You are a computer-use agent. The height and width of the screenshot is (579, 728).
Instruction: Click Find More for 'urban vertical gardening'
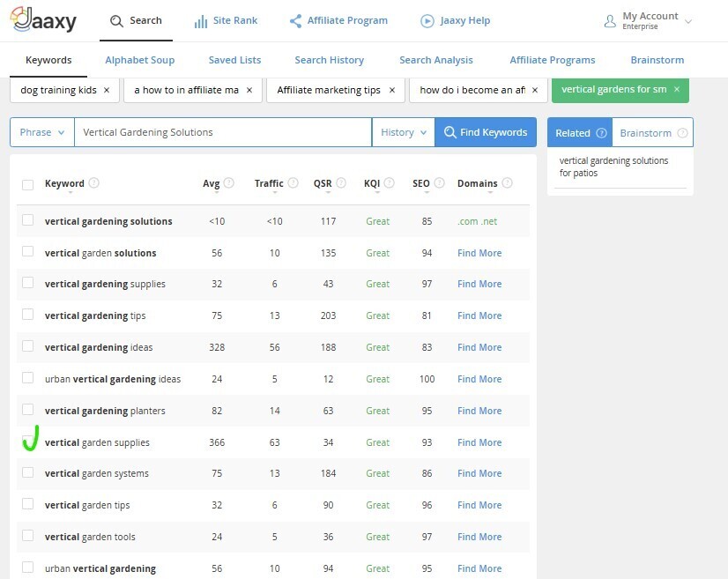pos(479,568)
